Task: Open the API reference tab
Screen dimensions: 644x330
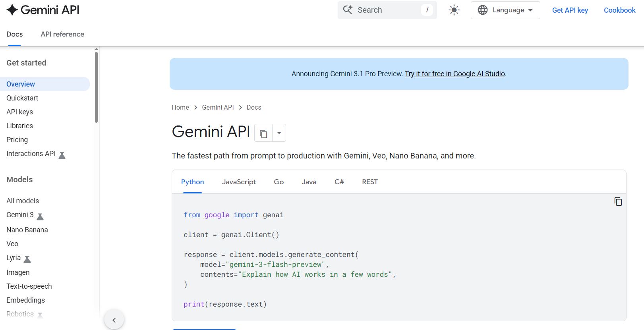Action: click(62, 34)
